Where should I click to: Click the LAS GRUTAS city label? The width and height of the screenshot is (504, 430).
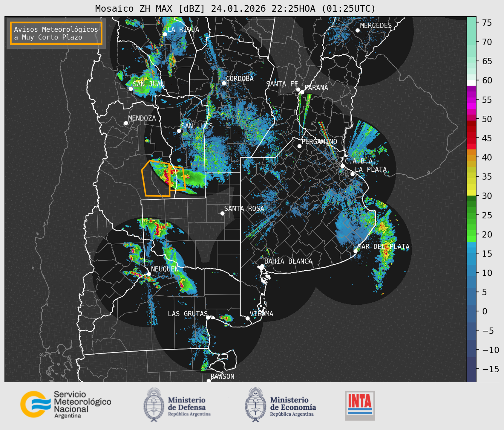point(188,314)
